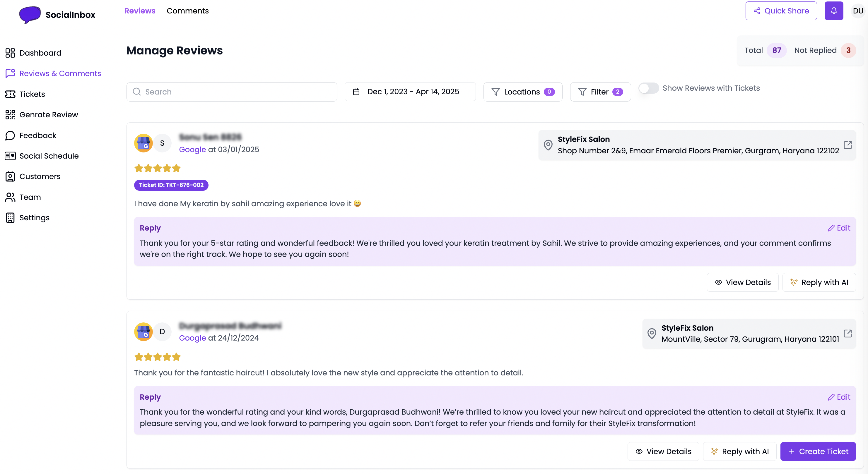
Task: Enable Show Reviews with Tickets toggle
Action: click(648, 88)
